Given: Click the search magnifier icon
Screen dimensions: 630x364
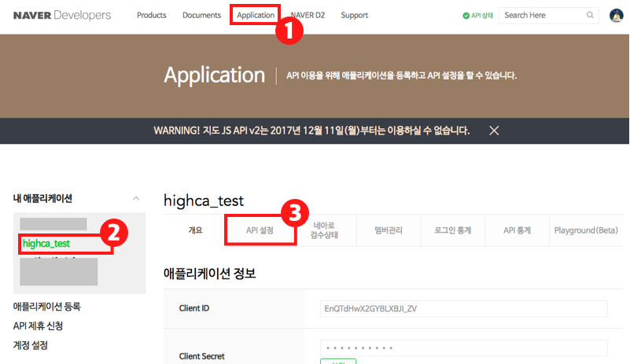Looking at the screenshot, I should point(590,15).
